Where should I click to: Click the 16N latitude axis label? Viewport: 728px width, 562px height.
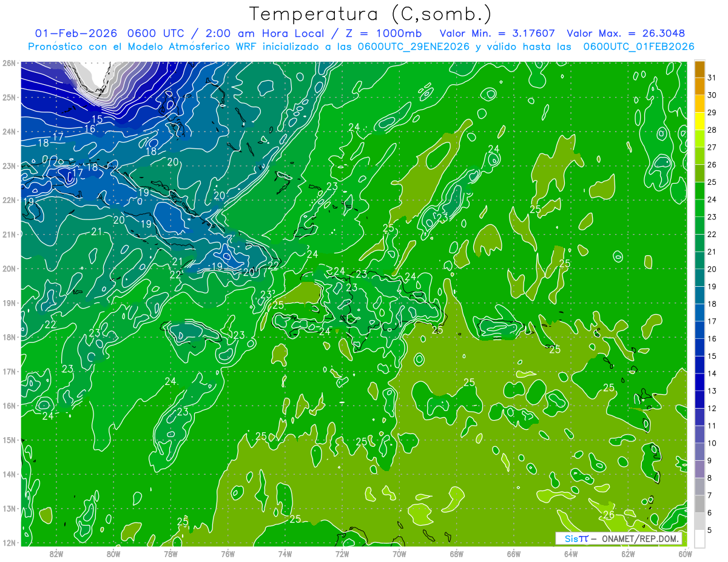[x=8, y=406]
